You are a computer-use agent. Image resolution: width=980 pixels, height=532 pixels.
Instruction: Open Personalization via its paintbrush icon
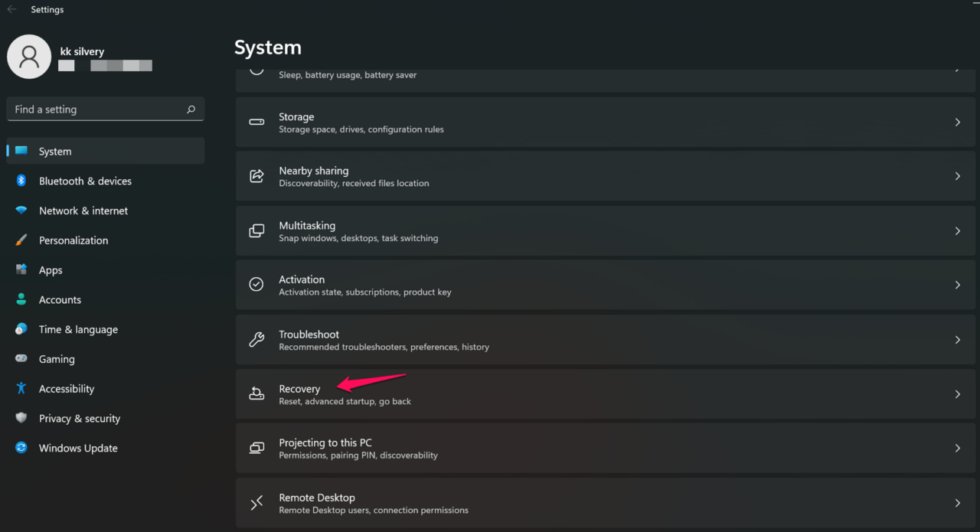21,240
